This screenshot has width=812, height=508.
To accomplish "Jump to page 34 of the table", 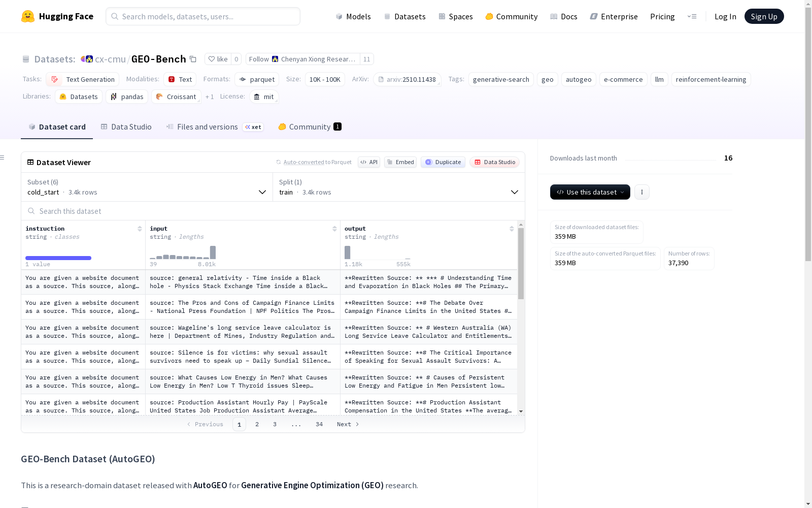I will point(319,424).
